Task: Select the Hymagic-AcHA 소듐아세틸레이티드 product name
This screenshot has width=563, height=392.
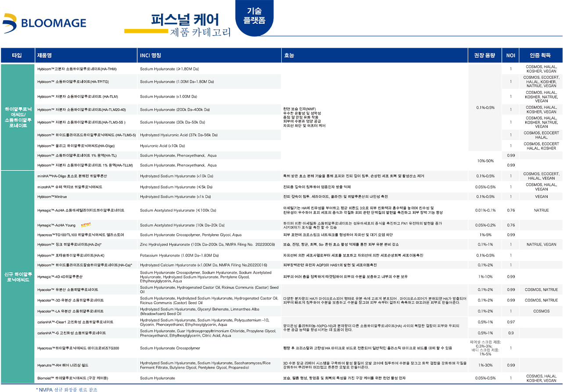Action: pyautogui.click(x=81, y=210)
